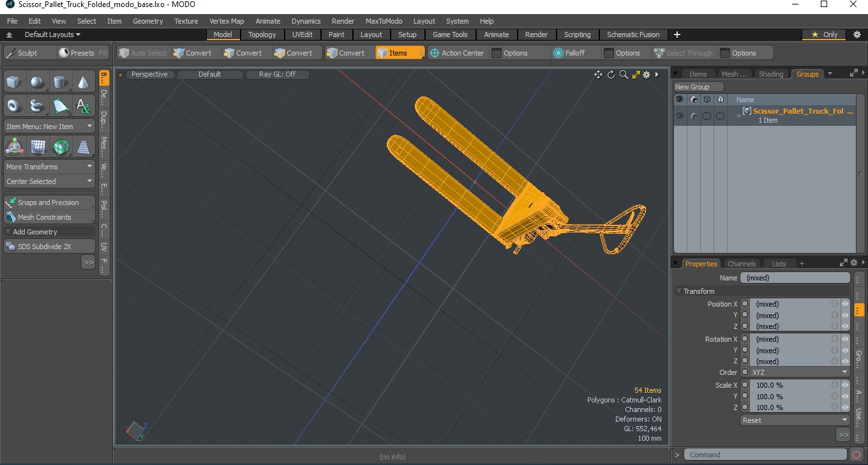
Task: Add a cube primitive
Action: (15, 82)
